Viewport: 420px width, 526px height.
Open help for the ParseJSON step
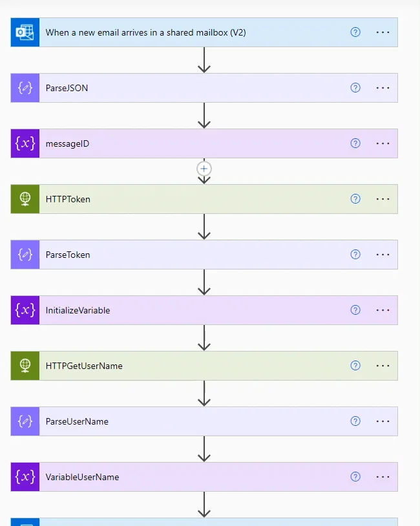point(355,88)
